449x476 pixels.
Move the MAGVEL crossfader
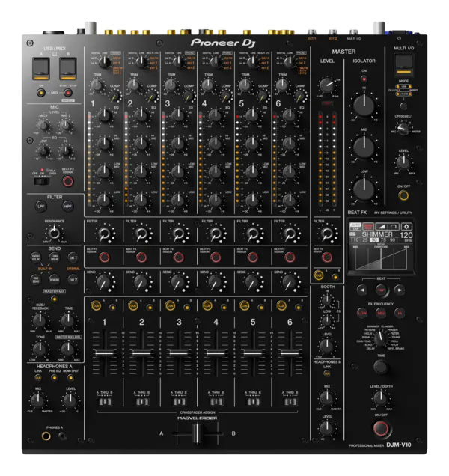pos(197,433)
